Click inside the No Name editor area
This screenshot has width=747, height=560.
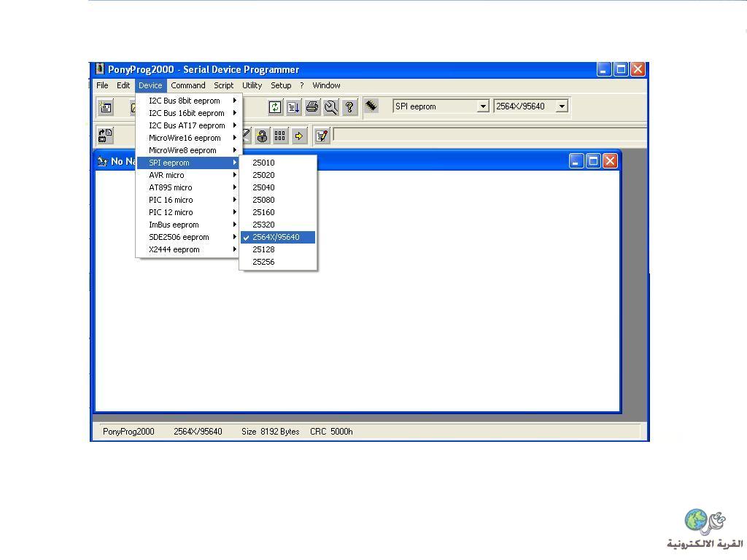tap(357, 290)
